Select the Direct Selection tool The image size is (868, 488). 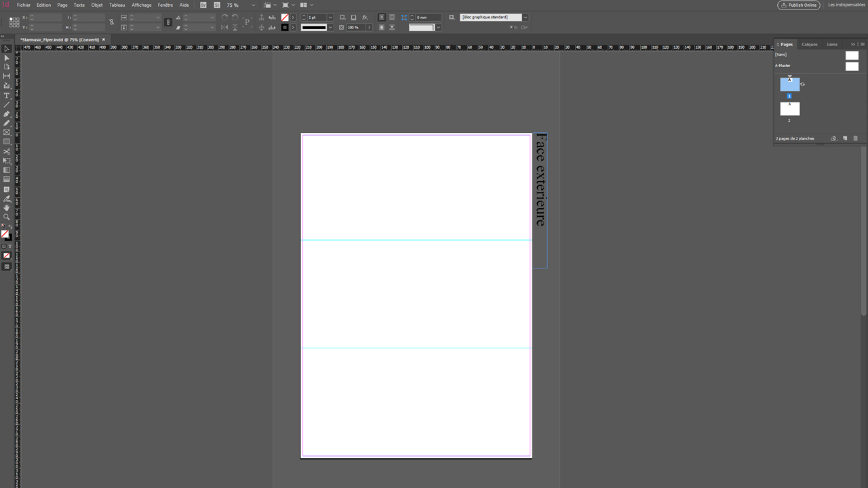point(7,58)
